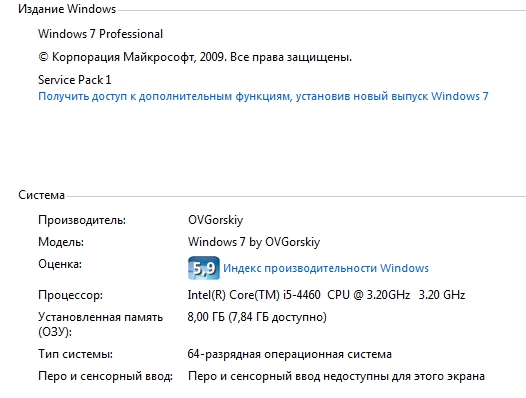Select the OVGorskiy manufacturer value
The height and width of the screenshot is (398, 526).
click(x=215, y=220)
